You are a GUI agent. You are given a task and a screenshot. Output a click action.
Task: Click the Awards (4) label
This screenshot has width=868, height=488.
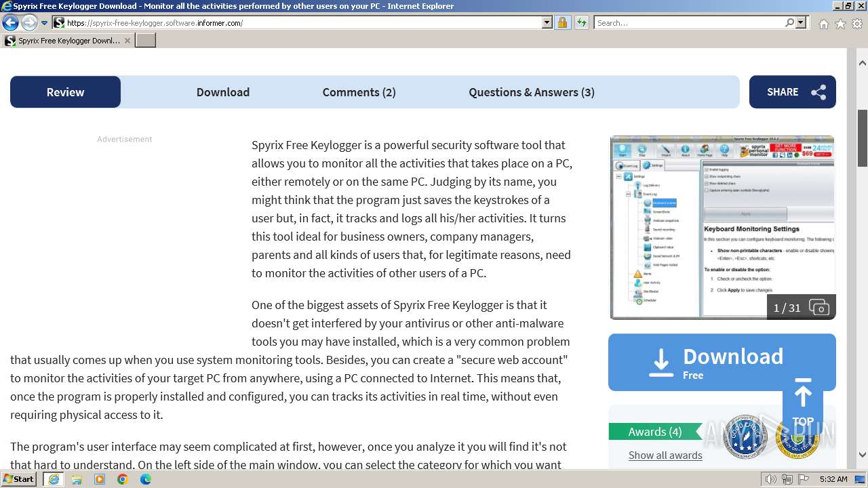tap(655, 432)
